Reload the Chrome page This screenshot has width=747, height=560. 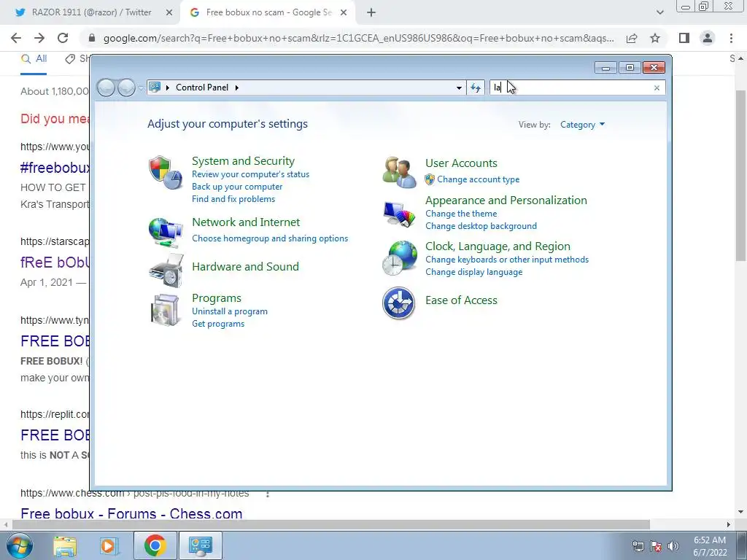tap(63, 38)
